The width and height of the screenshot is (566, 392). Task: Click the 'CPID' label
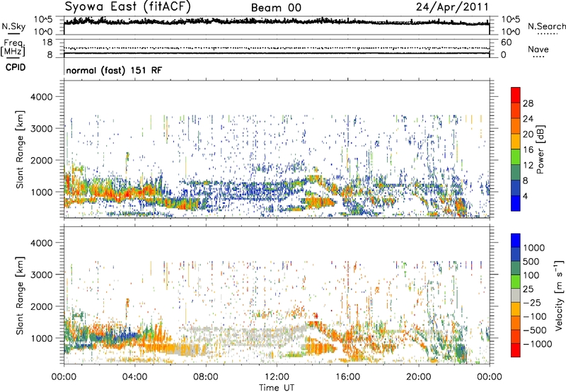click(x=16, y=67)
